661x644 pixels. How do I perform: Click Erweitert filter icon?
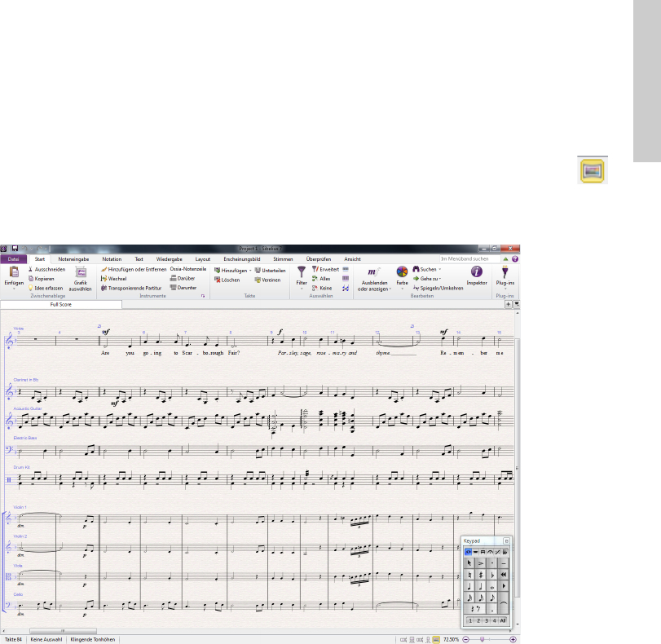[315, 269]
